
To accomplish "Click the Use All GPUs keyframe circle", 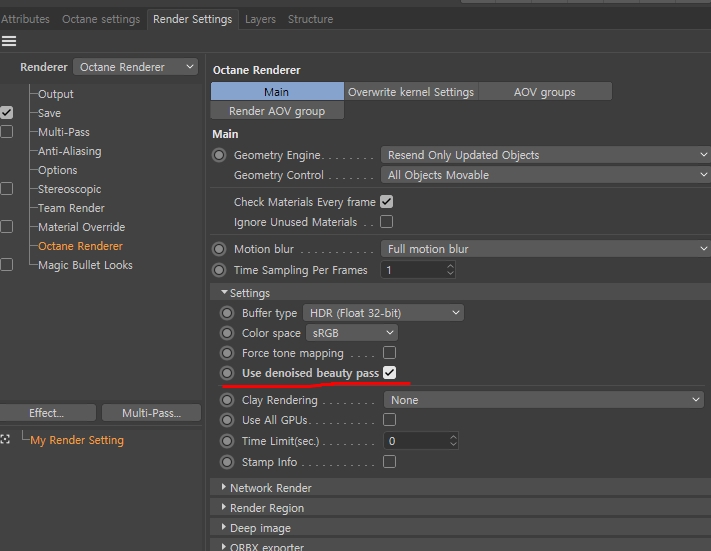I will tap(227, 420).
